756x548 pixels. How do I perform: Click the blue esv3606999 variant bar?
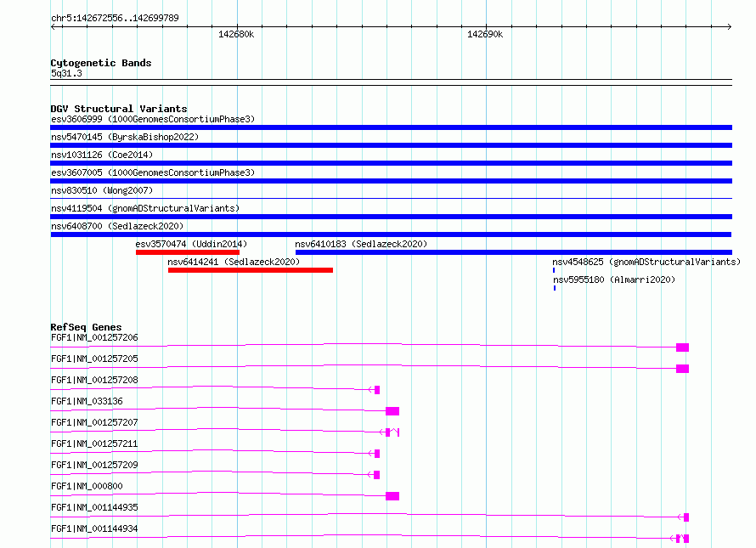click(x=391, y=127)
